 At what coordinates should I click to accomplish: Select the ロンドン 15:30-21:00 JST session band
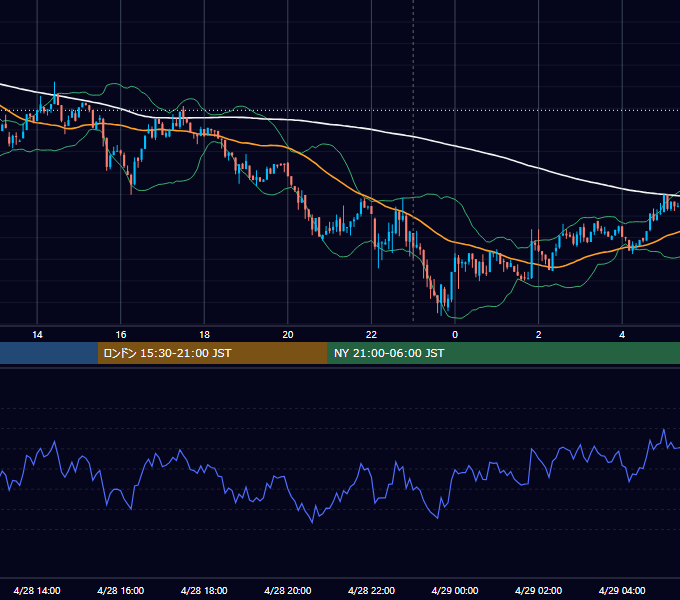[x=212, y=353]
